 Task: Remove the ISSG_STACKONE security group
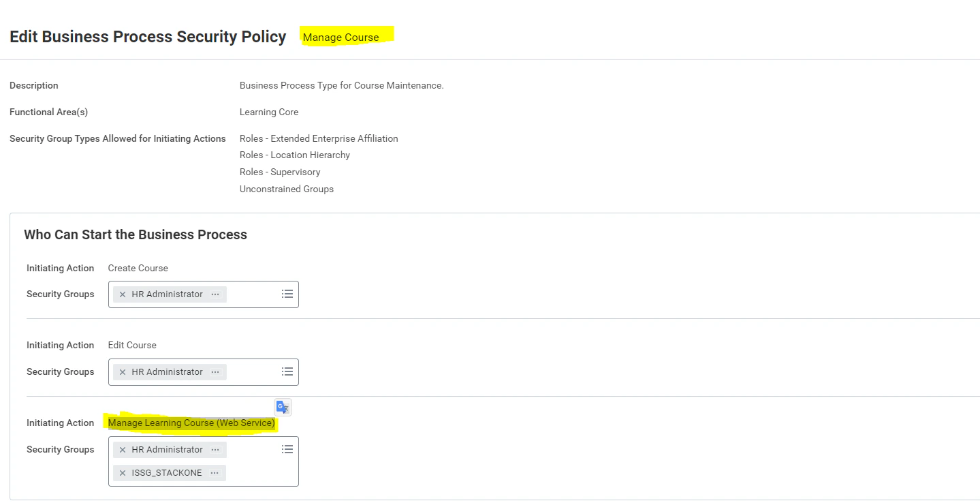pyautogui.click(x=123, y=472)
